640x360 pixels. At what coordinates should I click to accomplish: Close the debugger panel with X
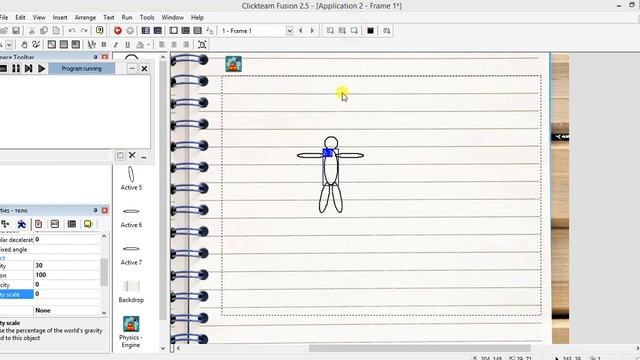(x=144, y=69)
